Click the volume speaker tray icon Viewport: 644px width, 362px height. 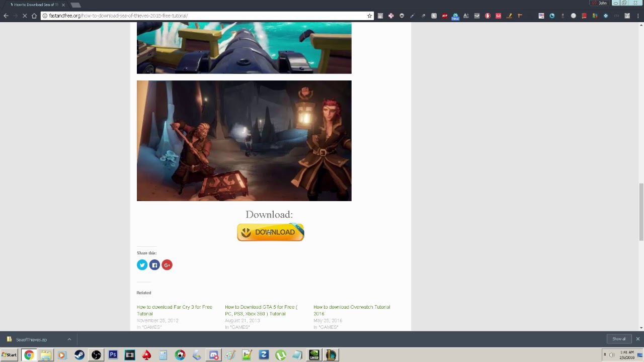612,355
